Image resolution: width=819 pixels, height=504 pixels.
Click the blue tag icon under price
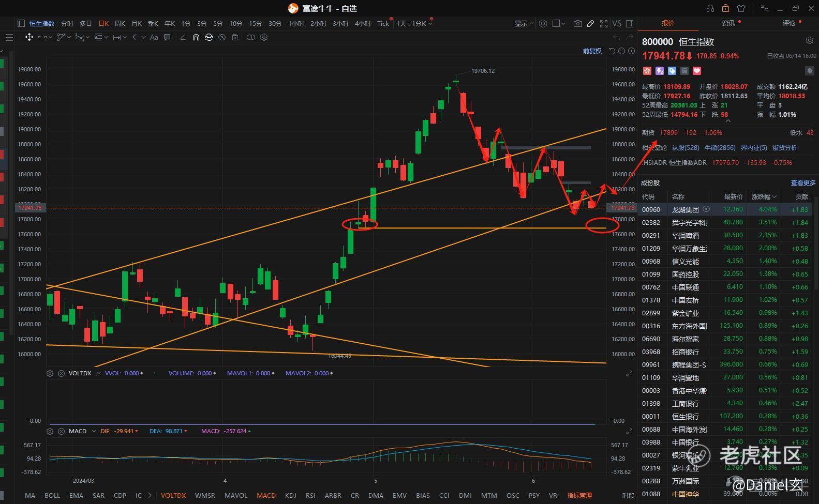[672, 71]
